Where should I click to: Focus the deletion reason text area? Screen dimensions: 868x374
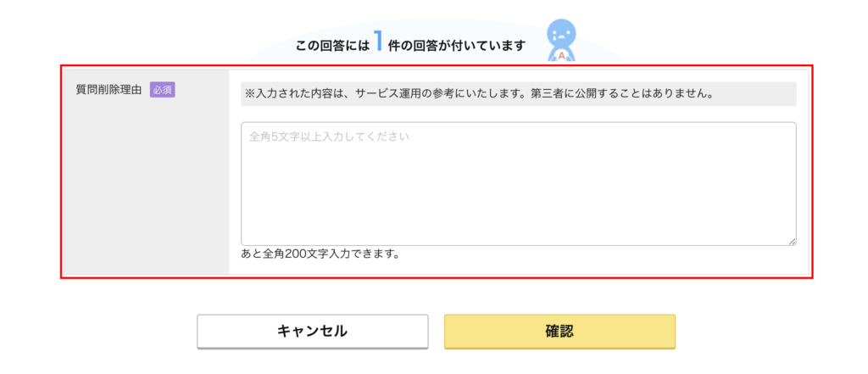(519, 184)
